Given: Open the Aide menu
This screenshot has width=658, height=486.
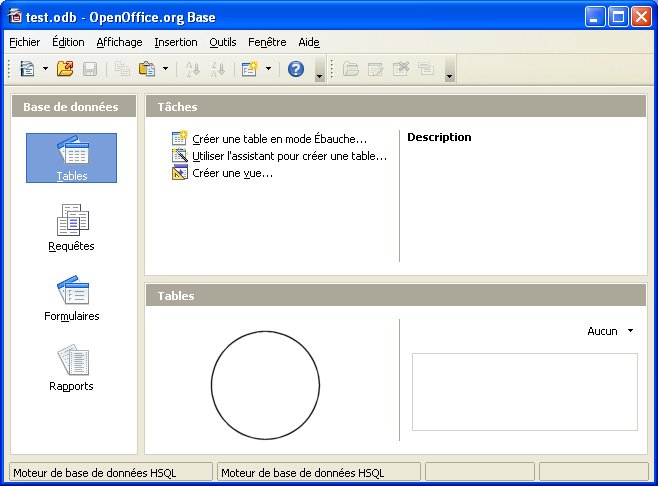Looking at the screenshot, I should tap(309, 42).
